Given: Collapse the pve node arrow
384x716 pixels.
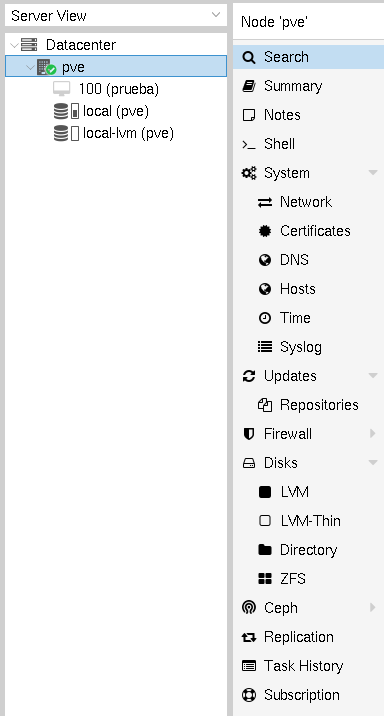Looking at the screenshot, I should pos(31,67).
